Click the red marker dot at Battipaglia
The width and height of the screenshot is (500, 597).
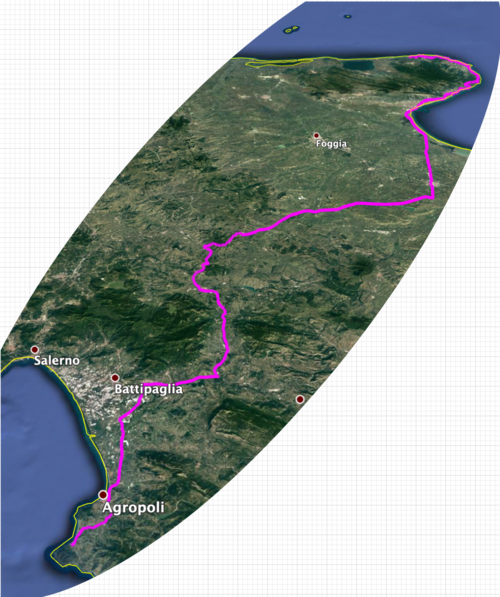coord(115,378)
